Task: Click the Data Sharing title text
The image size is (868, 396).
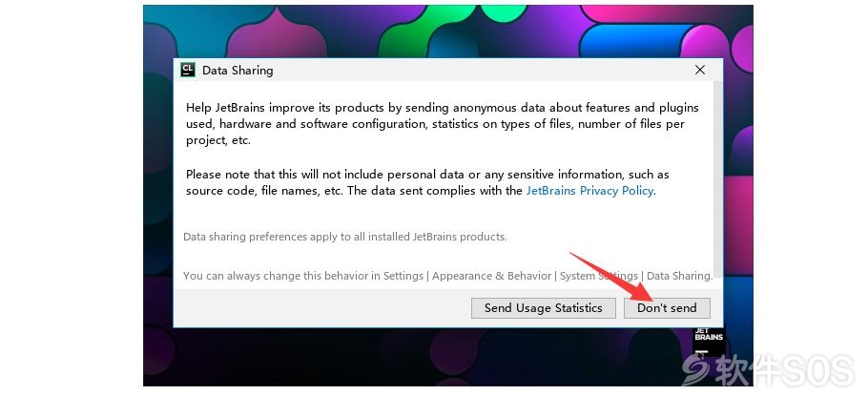Action: (x=238, y=71)
